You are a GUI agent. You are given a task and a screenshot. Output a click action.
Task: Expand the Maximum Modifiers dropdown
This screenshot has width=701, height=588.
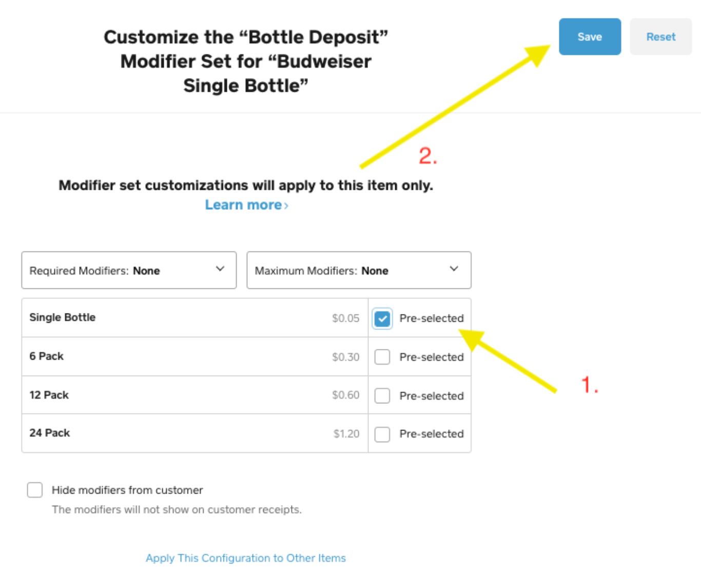(359, 270)
